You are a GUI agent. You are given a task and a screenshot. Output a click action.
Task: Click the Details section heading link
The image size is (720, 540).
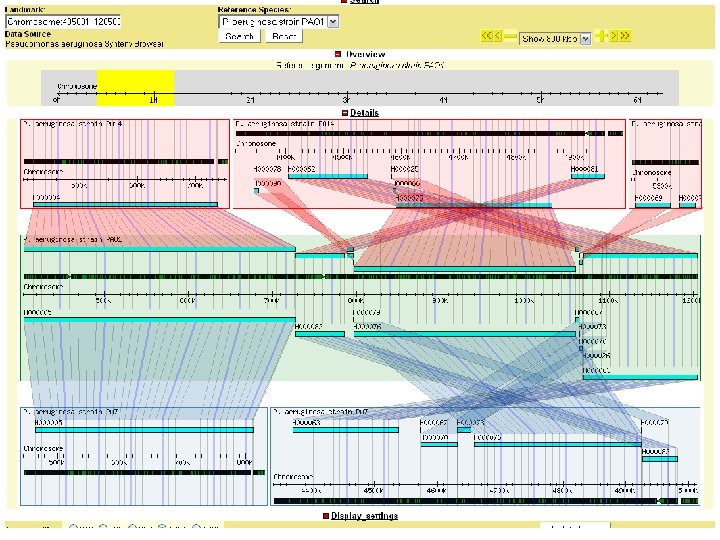click(x=364, y=113)
